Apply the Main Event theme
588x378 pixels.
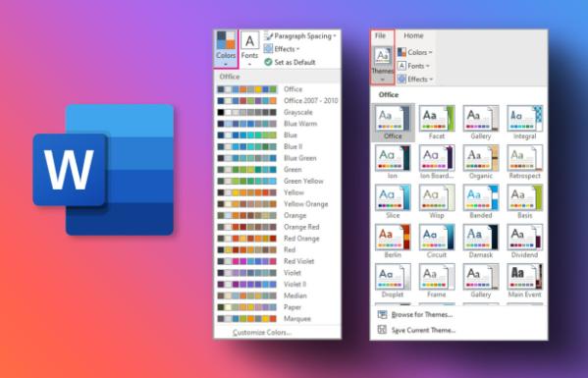pos(524,281)
